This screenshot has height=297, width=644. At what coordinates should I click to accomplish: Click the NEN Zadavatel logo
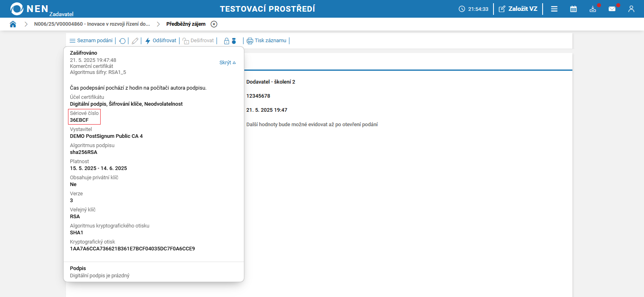coord(42,9)
